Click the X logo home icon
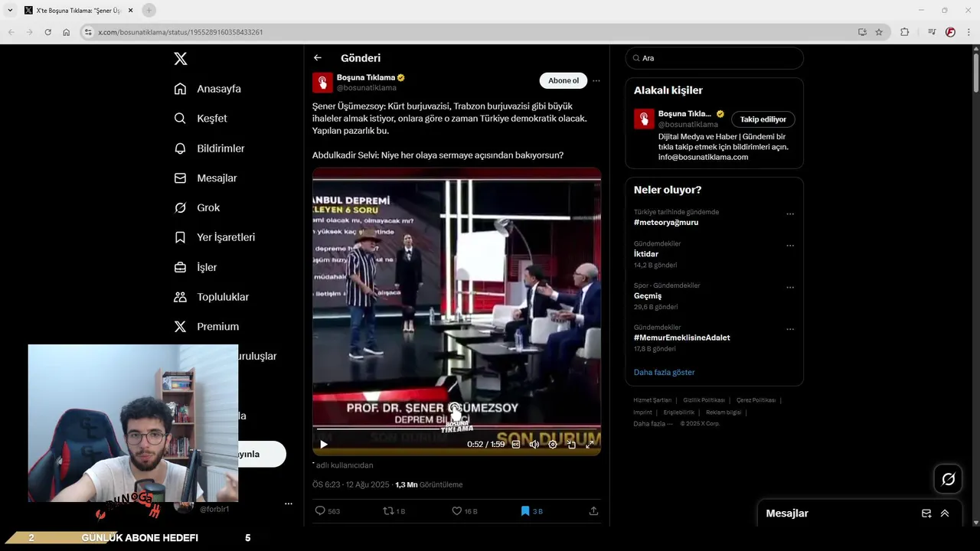The height and width of the screenshot is (551, 980). pyautogui.click(x=180, y=58)
